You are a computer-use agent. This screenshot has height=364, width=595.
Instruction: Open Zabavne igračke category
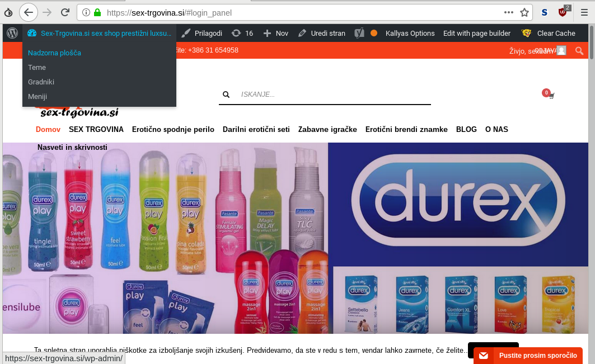[x=327, y=129]
